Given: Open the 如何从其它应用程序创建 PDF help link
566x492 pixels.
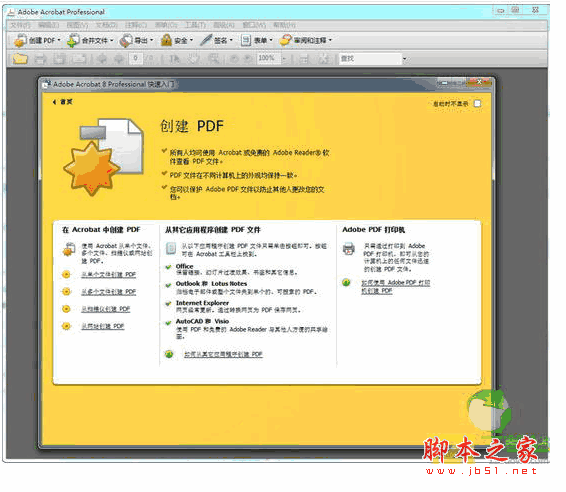Looking at the screenshot, I should click(223, 354).
